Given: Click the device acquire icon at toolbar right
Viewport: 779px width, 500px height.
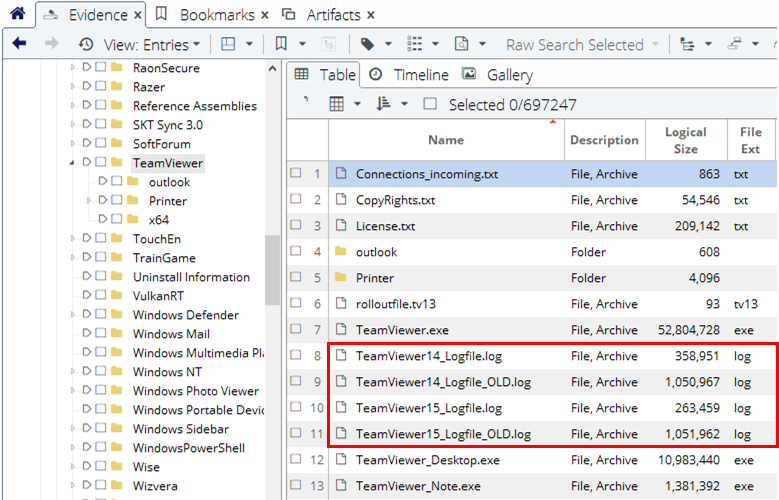Looking at the screenshot, I should point(734,44).
